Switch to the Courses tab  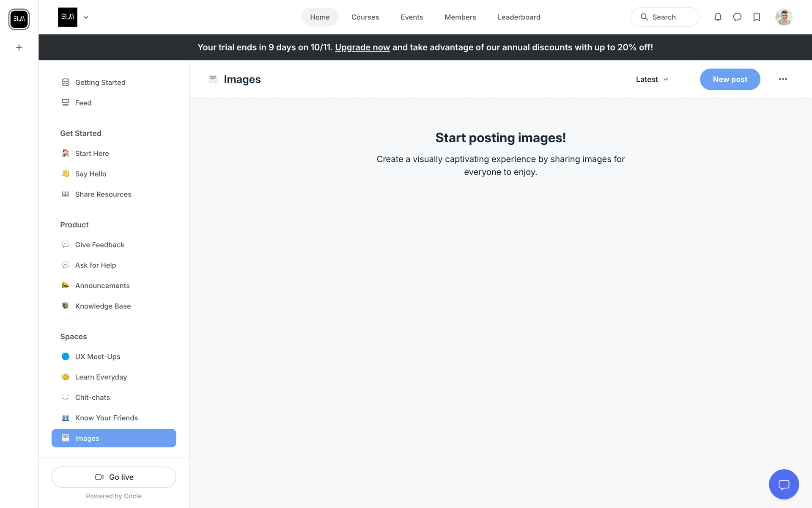point(365,17)
